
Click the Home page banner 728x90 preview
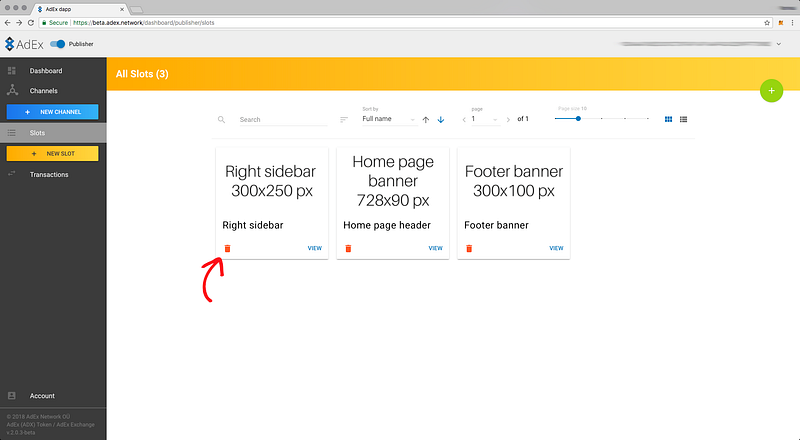(x=393, y=181)
